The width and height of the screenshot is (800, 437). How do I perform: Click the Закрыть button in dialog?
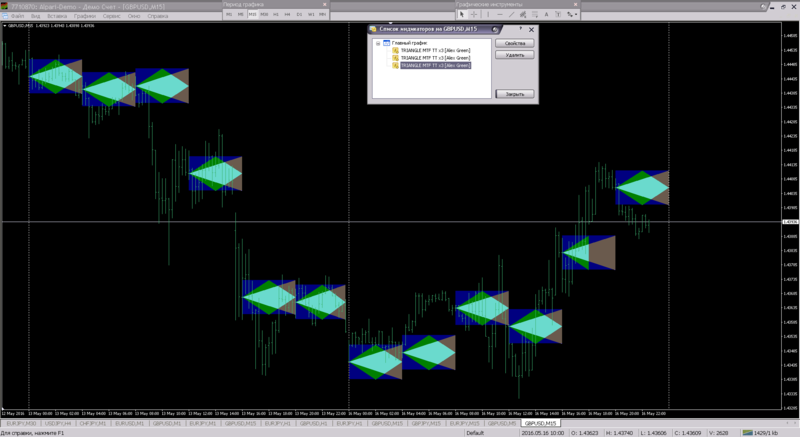515,93
